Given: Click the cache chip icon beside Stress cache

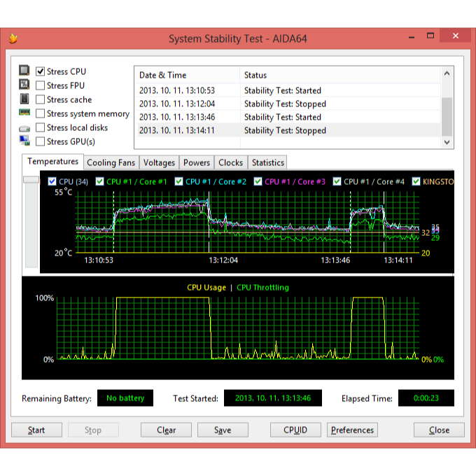Looking at the screenshot, I should click(x=24, y=99).
